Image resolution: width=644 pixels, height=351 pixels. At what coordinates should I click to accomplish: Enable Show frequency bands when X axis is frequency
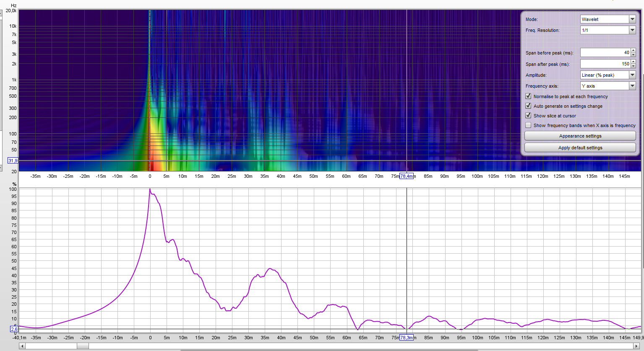528,125
